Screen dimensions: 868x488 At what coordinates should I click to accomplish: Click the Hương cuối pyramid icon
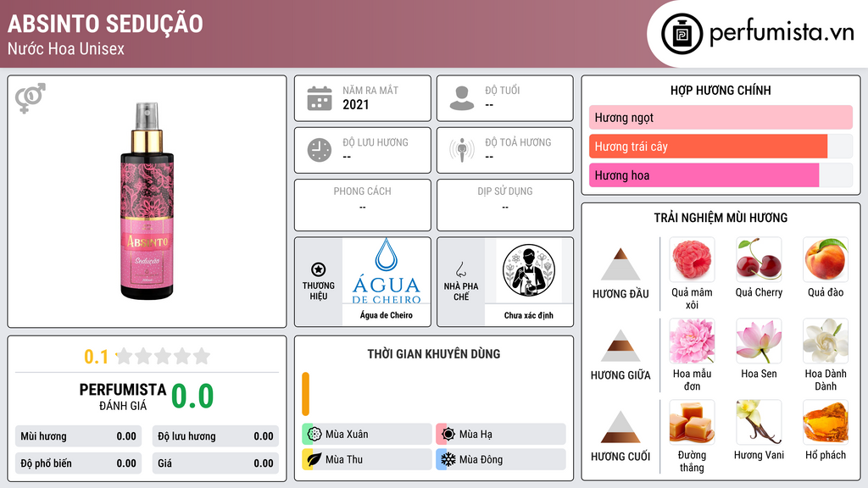pyautogui.click(x=620, y=427)
